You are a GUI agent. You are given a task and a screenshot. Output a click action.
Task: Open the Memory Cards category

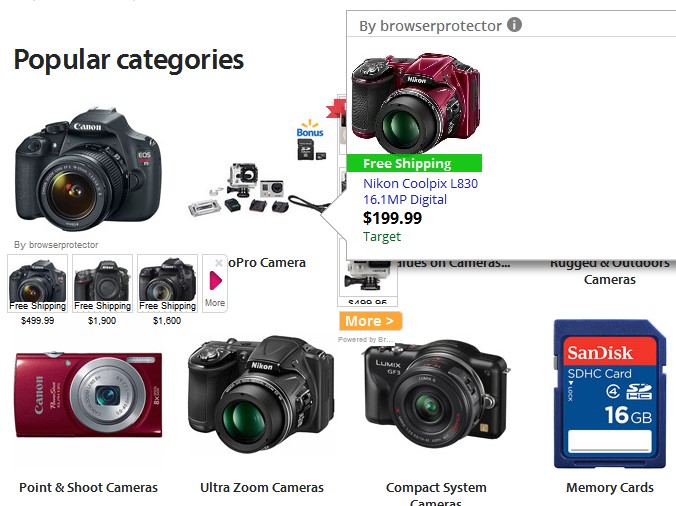(x=610, y=487)
